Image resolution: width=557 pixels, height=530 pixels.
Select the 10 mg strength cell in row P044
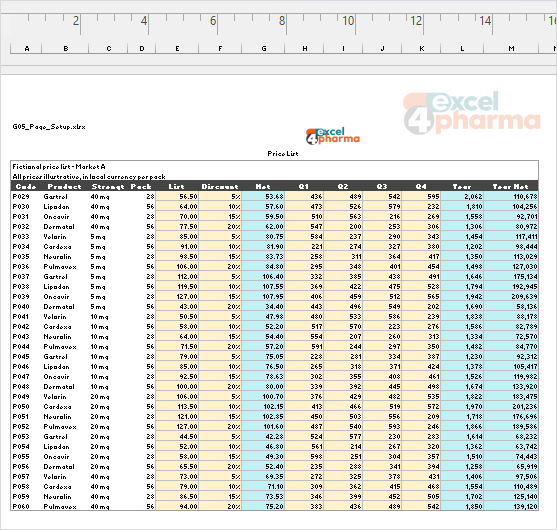point(108,346)
